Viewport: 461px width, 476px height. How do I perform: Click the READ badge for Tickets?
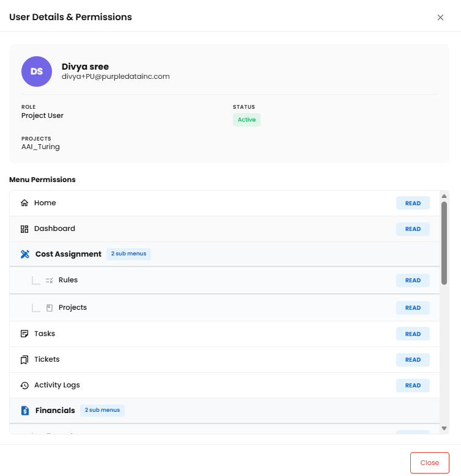pyautogui.click(x=413, y=360)
